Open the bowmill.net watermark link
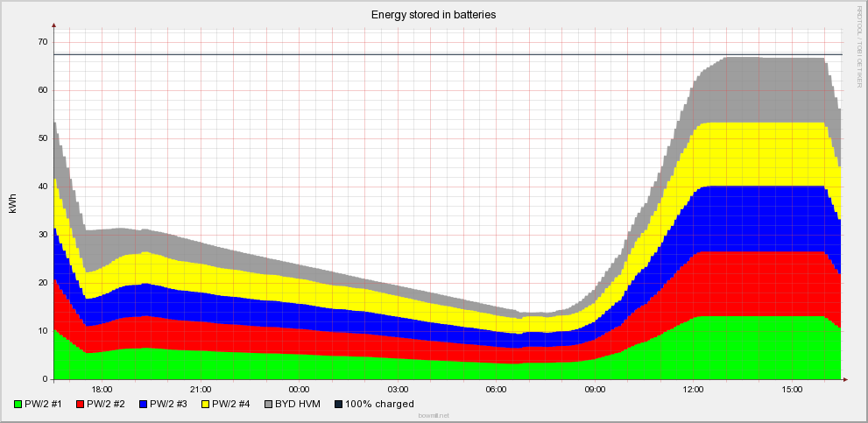 [x=434, y=417]
